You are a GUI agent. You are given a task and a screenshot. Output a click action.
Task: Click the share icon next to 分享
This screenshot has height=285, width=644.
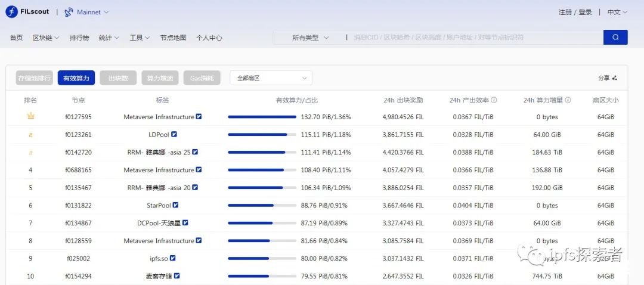coord(614,78)
